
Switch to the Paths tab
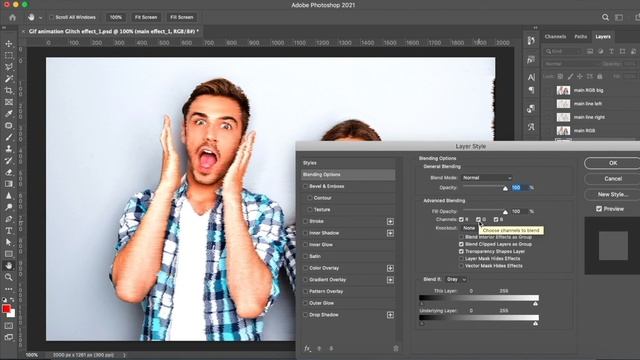pyautogui.click(x=580, y=37)
